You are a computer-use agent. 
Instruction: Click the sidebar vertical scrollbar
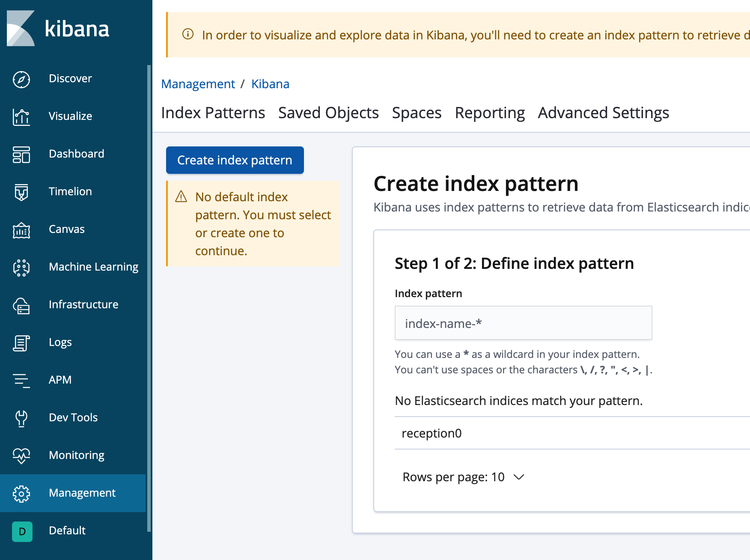coord(149,298)
